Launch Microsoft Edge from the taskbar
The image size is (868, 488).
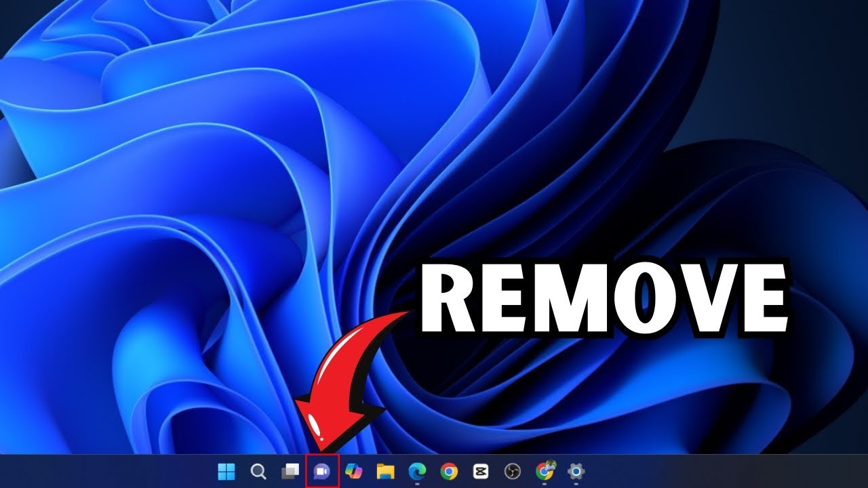417,471
